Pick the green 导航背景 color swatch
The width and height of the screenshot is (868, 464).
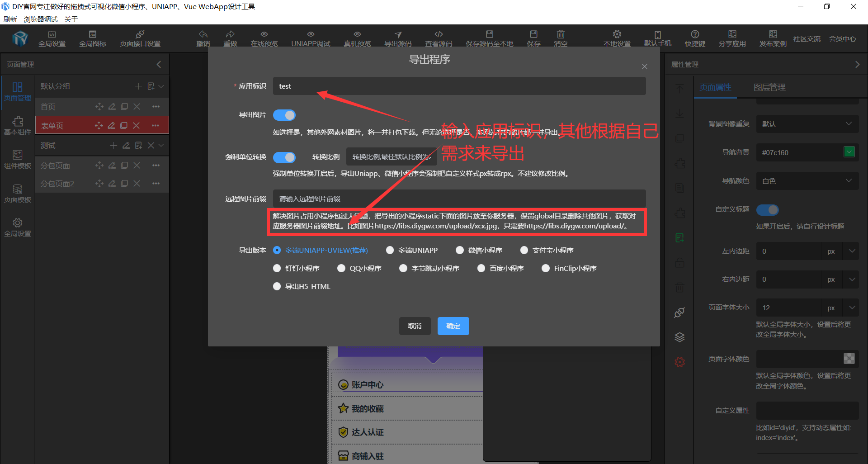click(849, 152)
